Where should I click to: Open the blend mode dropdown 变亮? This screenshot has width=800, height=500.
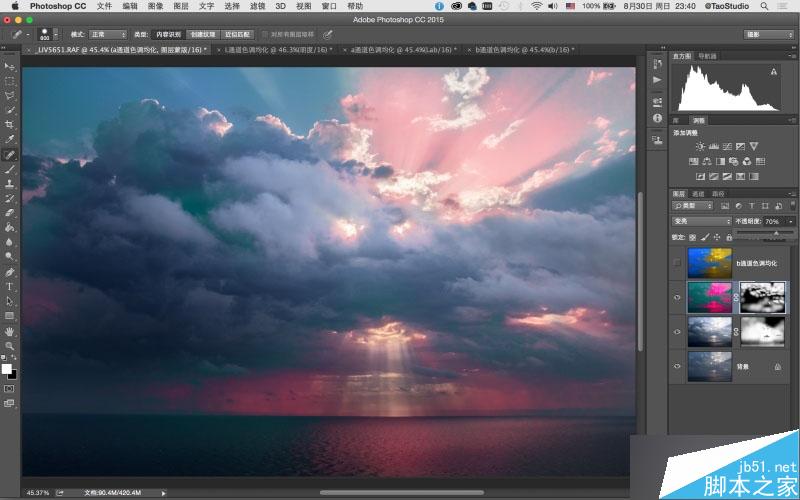tap(702, 221)
